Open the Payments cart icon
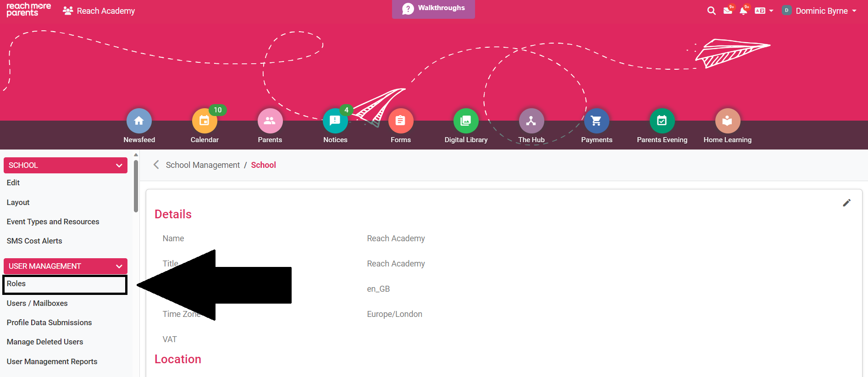 click(x=597, y=121)
